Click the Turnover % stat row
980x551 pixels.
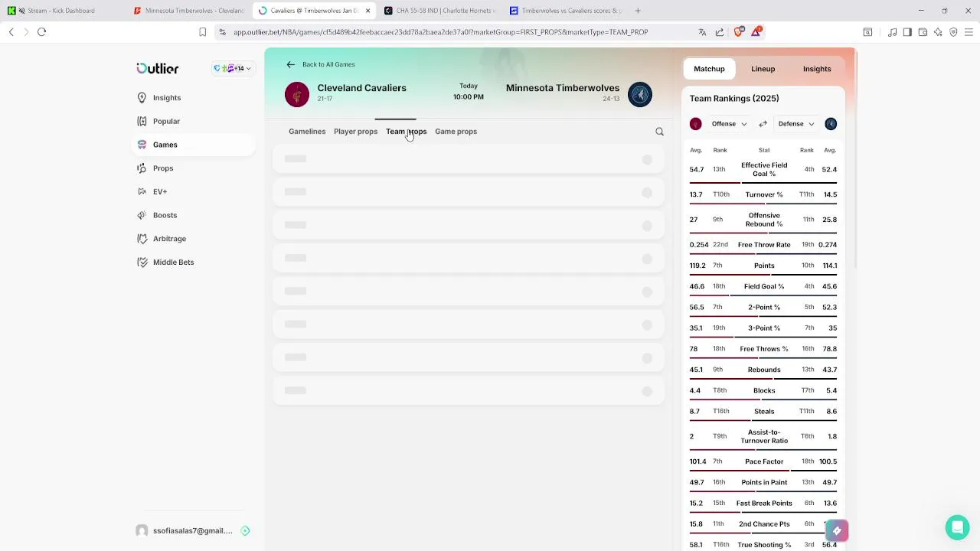point(764,194)
